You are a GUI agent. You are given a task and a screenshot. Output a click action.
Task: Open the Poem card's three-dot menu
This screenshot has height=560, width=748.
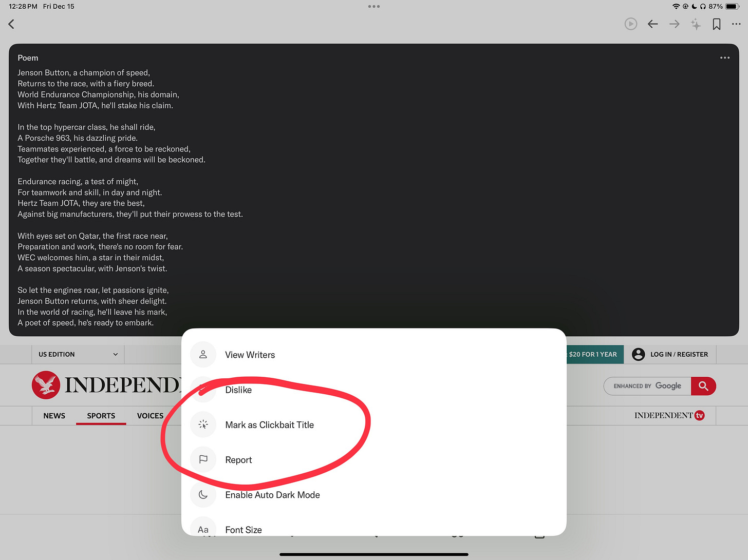(725, 58)
